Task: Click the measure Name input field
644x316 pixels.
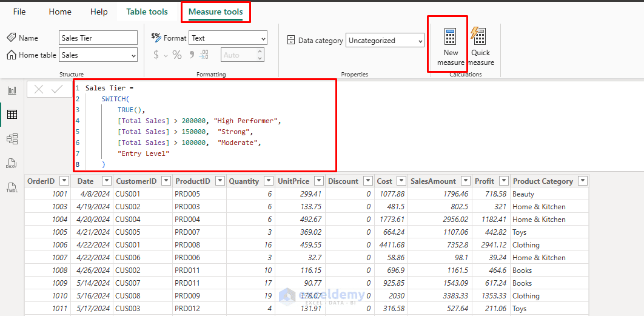Action: pyautogui.click(x=98, y=38)
